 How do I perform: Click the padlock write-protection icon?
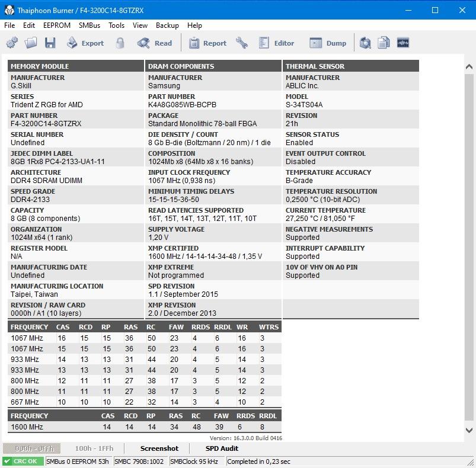120,43
